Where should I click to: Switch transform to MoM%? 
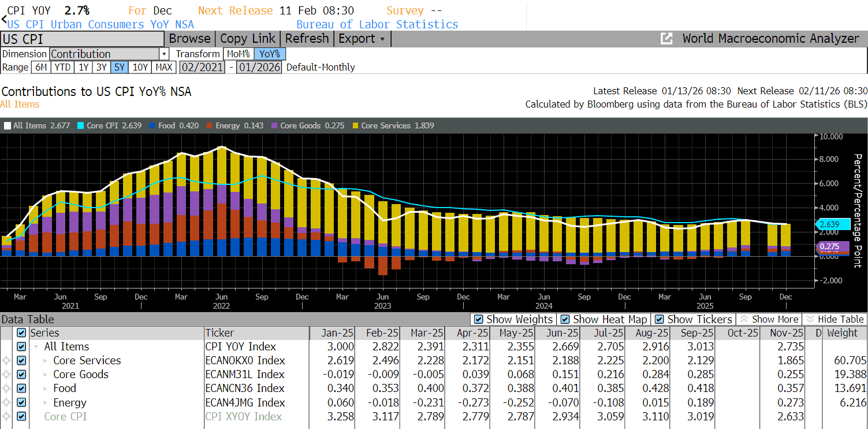point(238,54)
